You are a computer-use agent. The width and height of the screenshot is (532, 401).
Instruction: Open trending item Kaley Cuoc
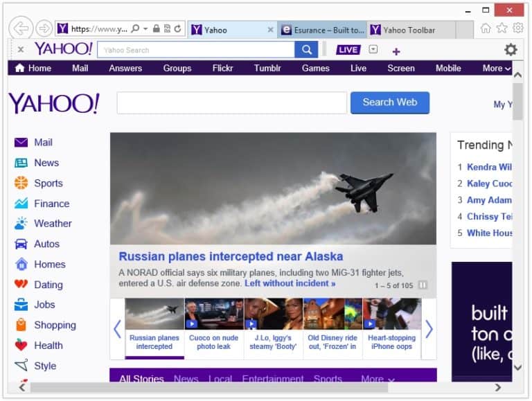point(490,184)
